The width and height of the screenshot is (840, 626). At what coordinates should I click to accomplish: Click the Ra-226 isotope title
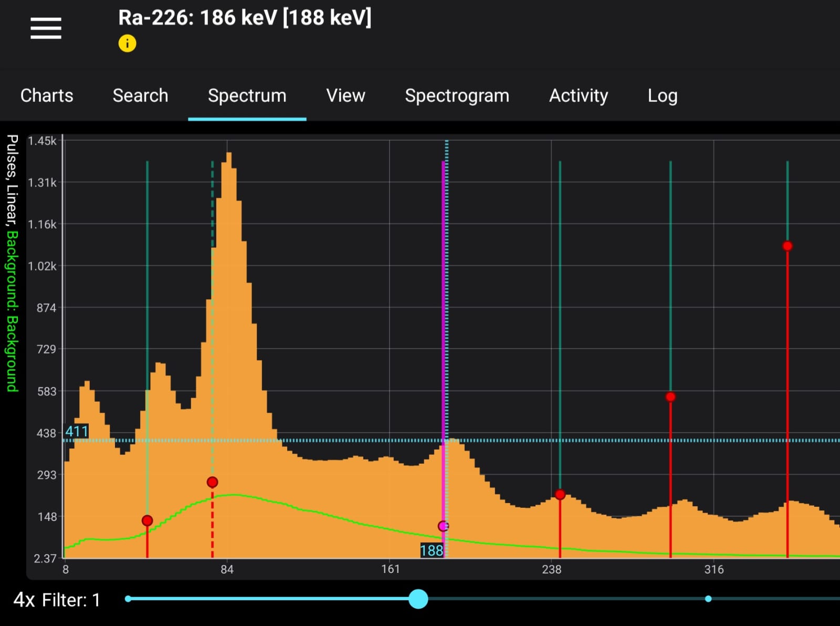coord(245,18)
